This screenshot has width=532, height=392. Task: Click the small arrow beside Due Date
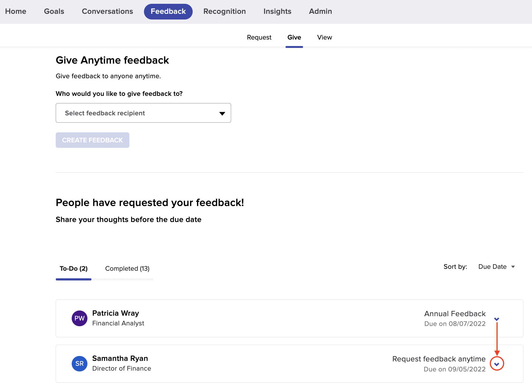513,267
